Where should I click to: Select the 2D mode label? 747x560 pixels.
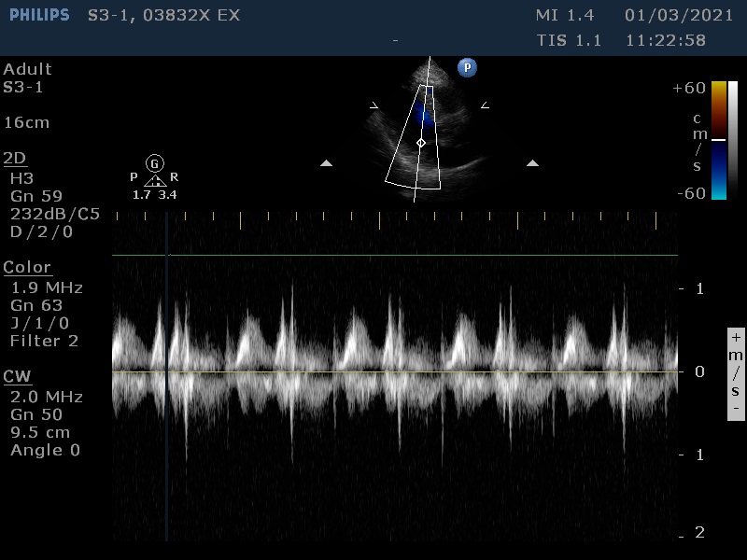pyautogui.click(x=15, y=158)
